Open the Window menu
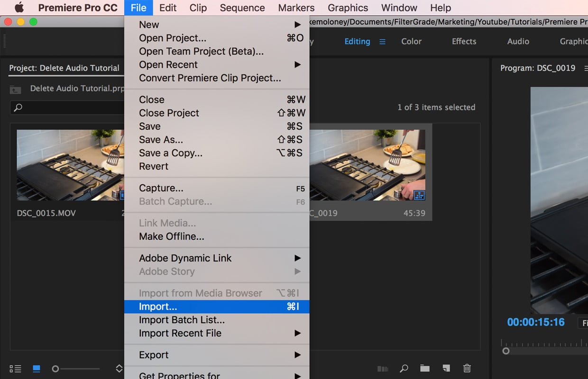 399,8
